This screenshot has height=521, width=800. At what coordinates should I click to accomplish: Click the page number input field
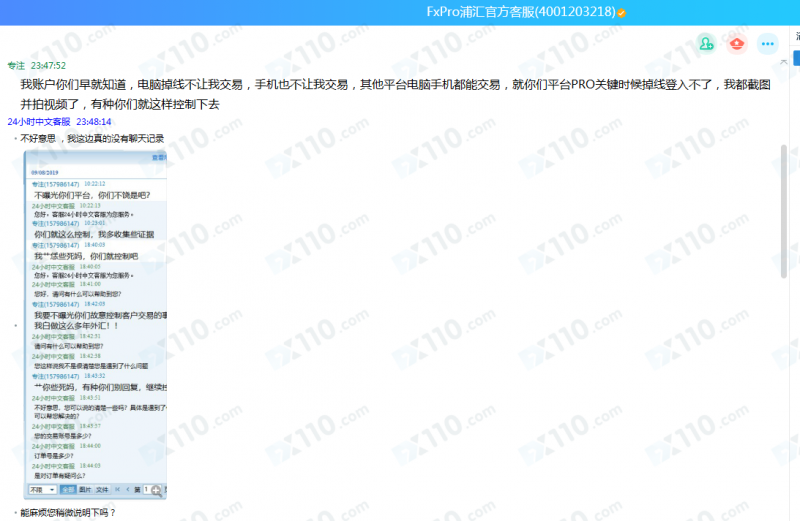144,490
